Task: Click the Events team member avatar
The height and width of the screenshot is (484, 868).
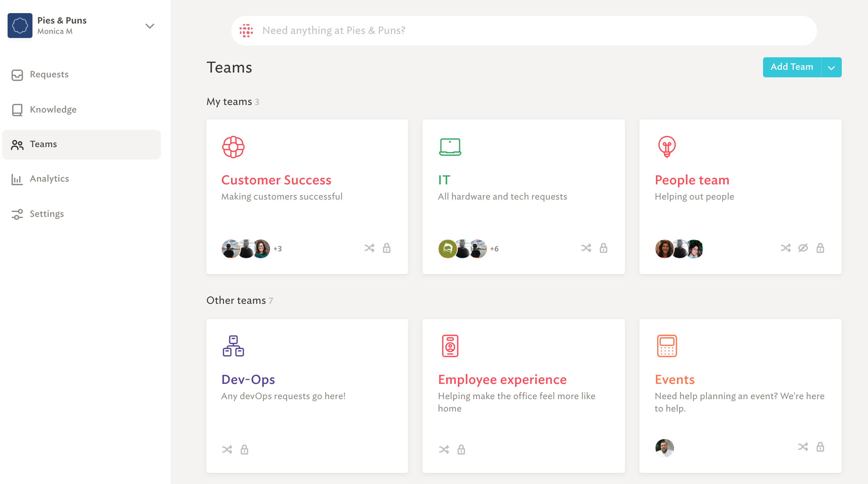Action: [x=664, y=448]
